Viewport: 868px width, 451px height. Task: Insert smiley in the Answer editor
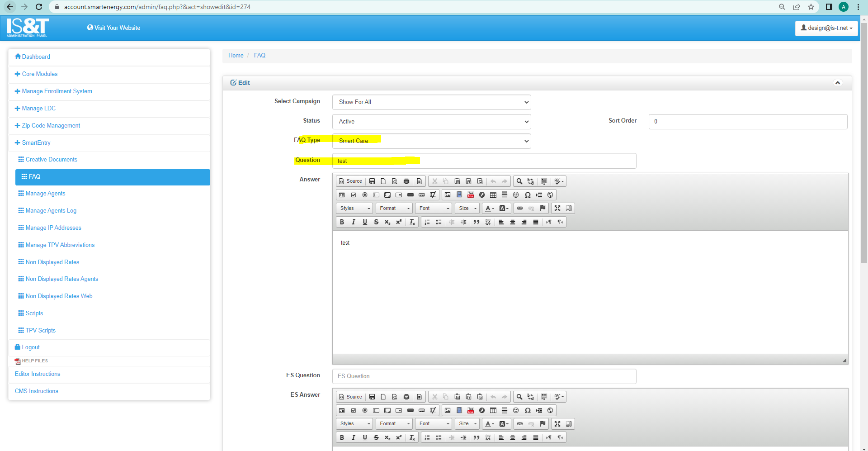coord(516,195)
